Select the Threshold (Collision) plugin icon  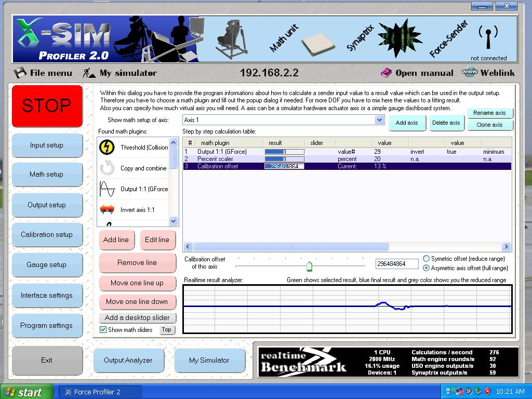[107, 147]
